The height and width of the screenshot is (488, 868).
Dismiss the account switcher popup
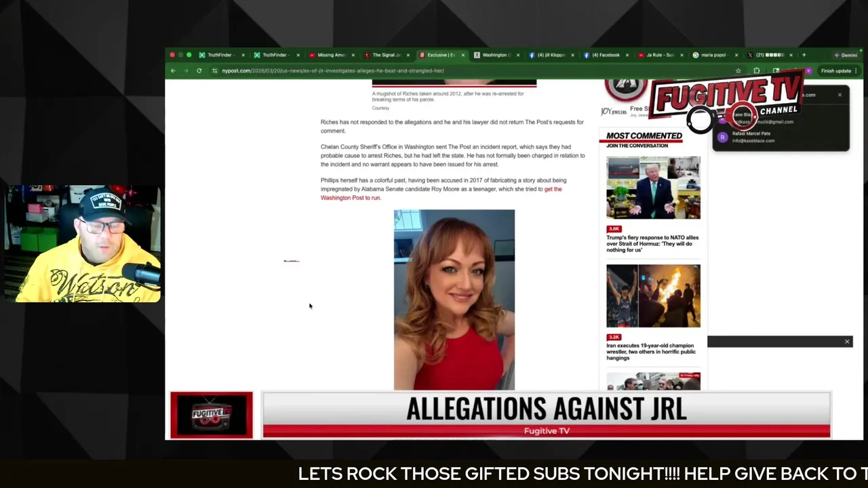(x=840, y=95)
